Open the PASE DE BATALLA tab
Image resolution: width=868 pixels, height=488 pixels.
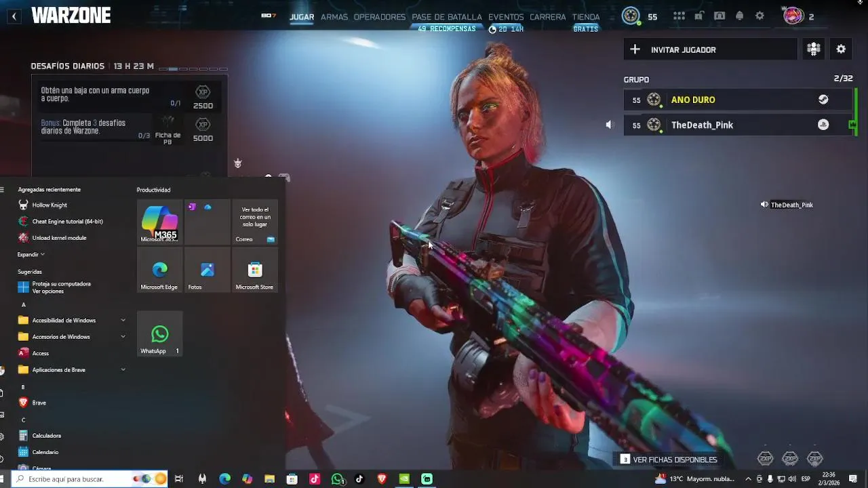coord(447,17)
